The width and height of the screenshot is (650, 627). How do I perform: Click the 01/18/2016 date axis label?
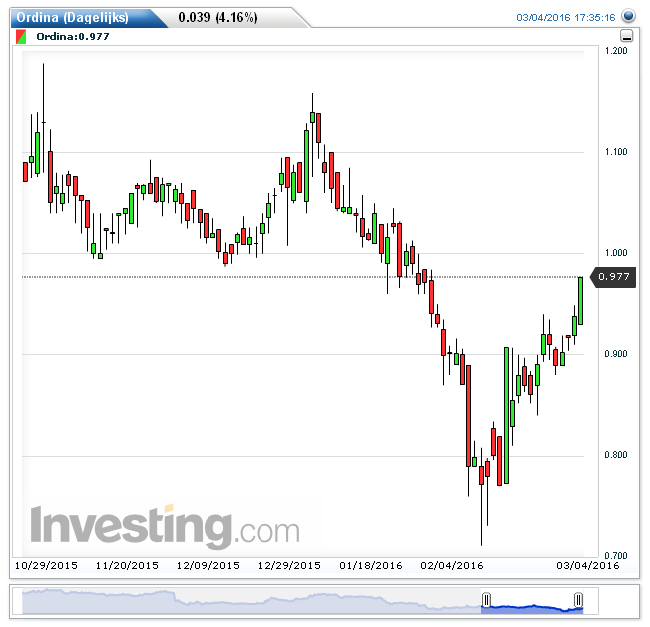[x=371, y=566]
